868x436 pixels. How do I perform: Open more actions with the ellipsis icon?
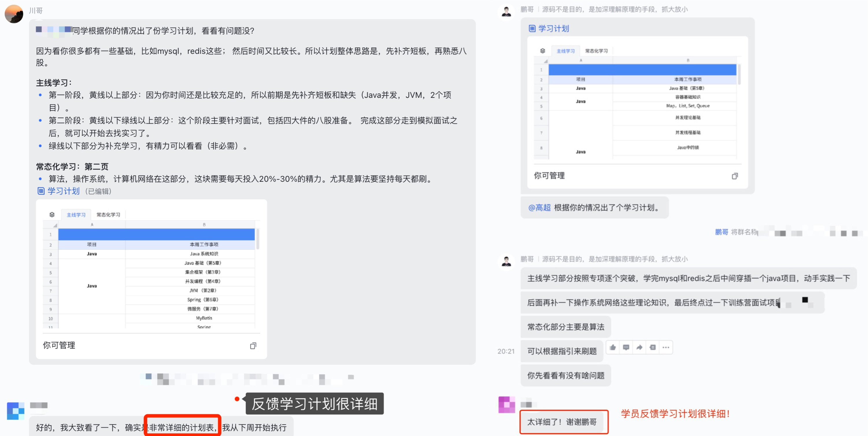tap(666, 347)
